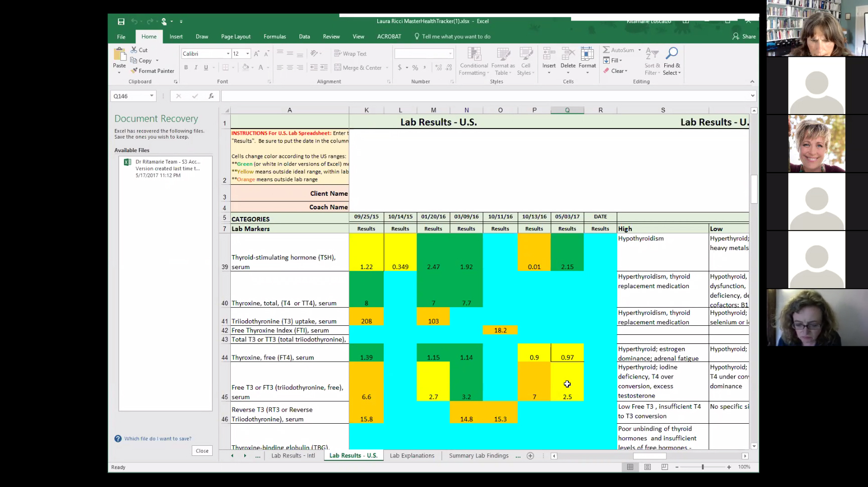Screen dimensions: 868x487
Task: Click the zoom slider handle in status bar
Action: [x=702, y=467]
